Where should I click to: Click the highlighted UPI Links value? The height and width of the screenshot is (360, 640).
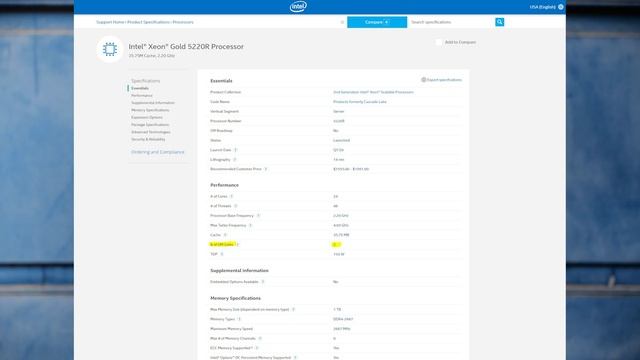(335, 244)
